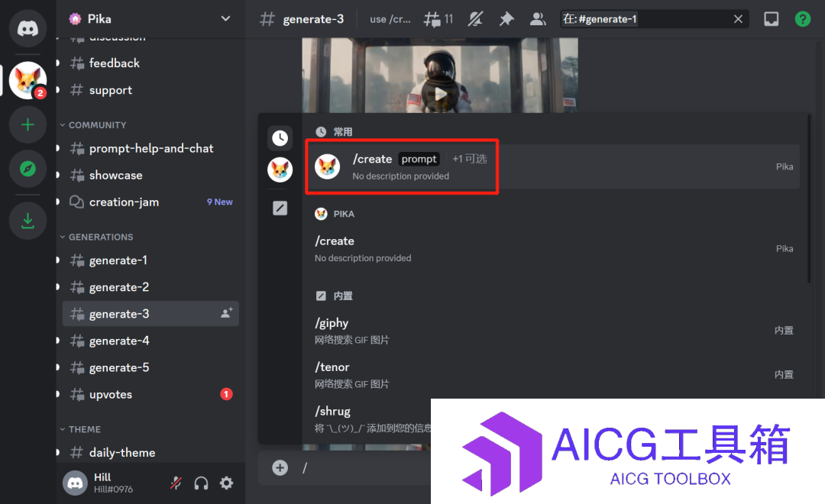Switch to generate-4 channel
825x504 pixels.
tap(150, 341)
